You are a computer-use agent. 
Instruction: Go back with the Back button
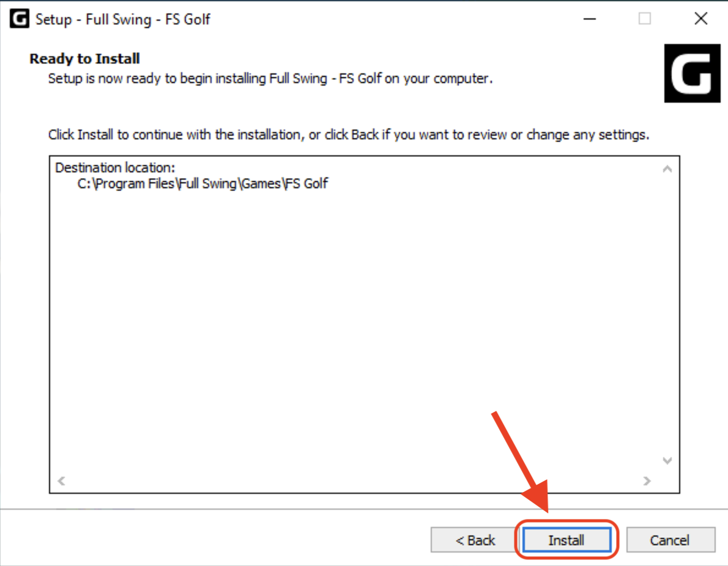pos(475,540)
